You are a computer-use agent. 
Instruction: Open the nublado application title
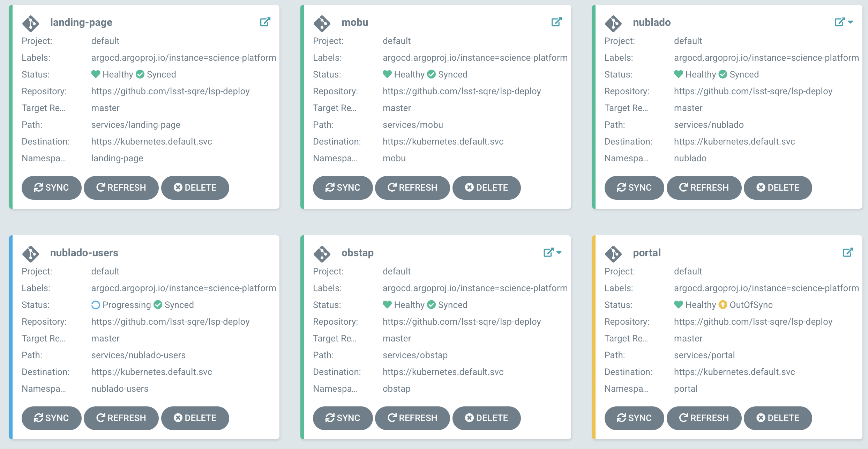click(x=652, y=22)
